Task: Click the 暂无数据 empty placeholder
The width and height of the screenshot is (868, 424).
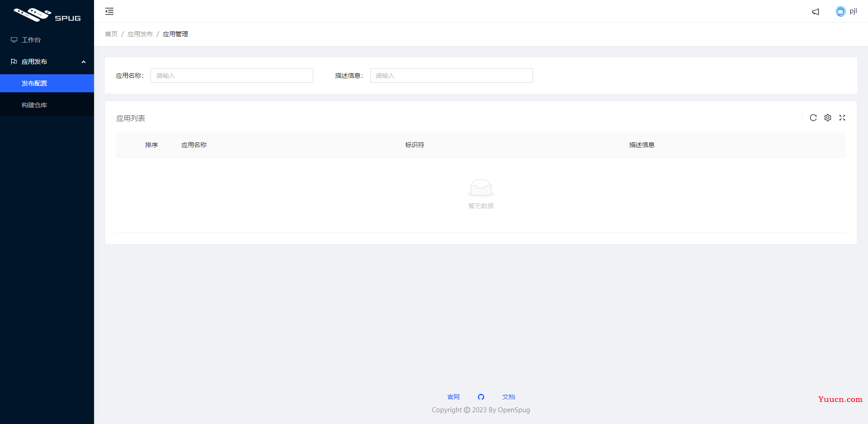Action: tap(481, 194)
